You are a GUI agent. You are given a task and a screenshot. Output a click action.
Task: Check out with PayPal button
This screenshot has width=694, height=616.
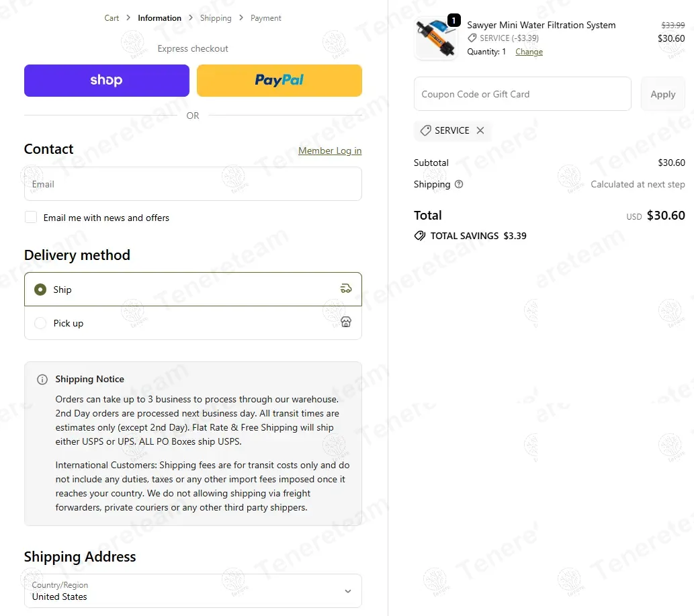(279, 81)
